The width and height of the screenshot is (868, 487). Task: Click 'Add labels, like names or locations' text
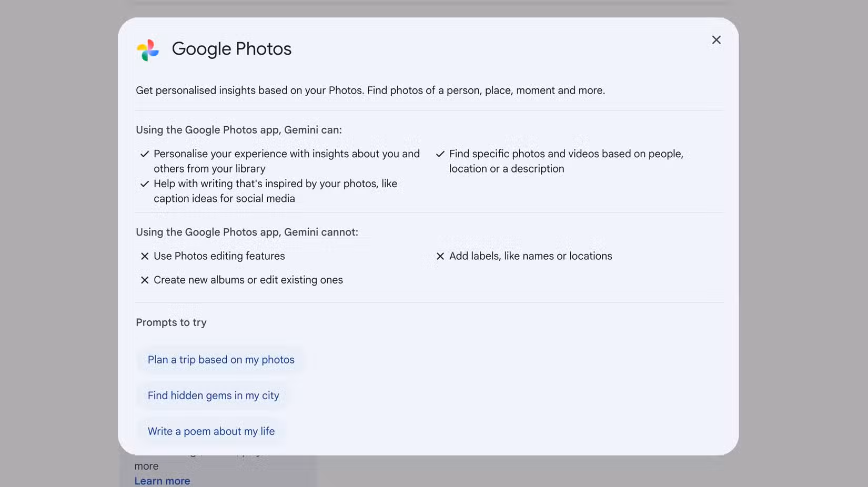pos(530,256)
